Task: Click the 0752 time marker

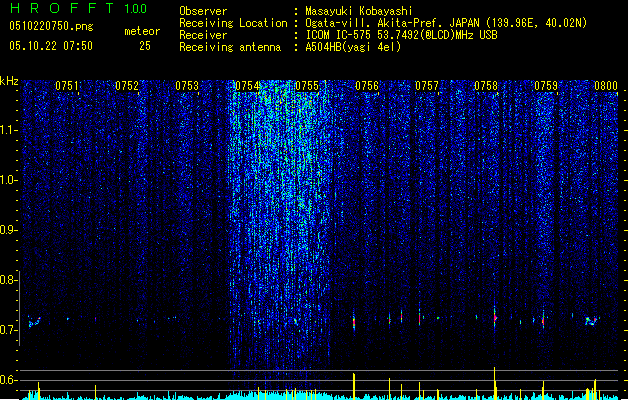Action: 127,86
